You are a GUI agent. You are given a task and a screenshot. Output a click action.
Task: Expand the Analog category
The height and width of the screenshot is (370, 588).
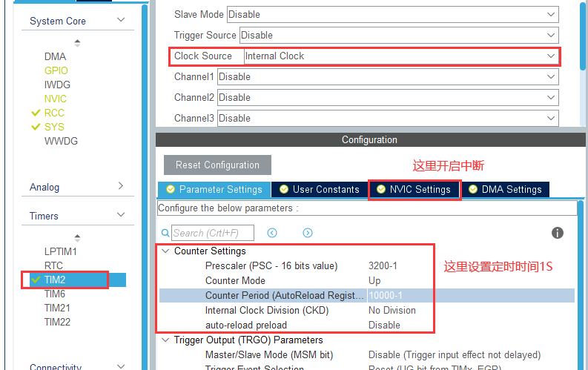coord(121,185)
